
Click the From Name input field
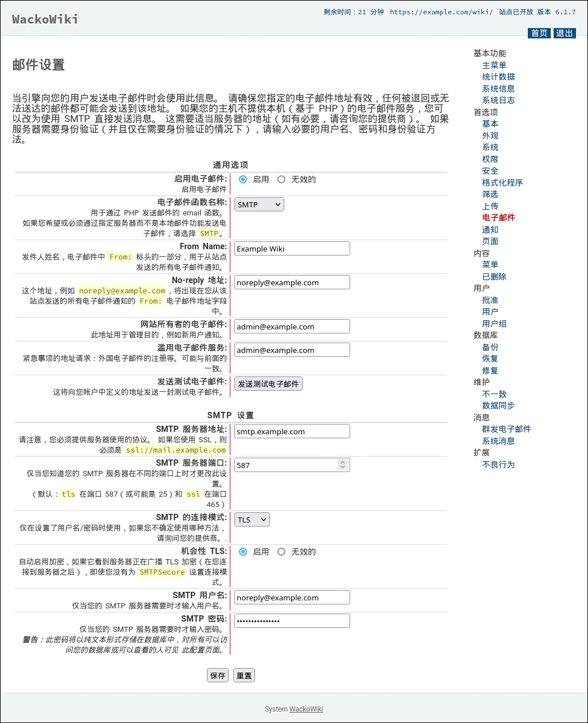click(292, 249)
